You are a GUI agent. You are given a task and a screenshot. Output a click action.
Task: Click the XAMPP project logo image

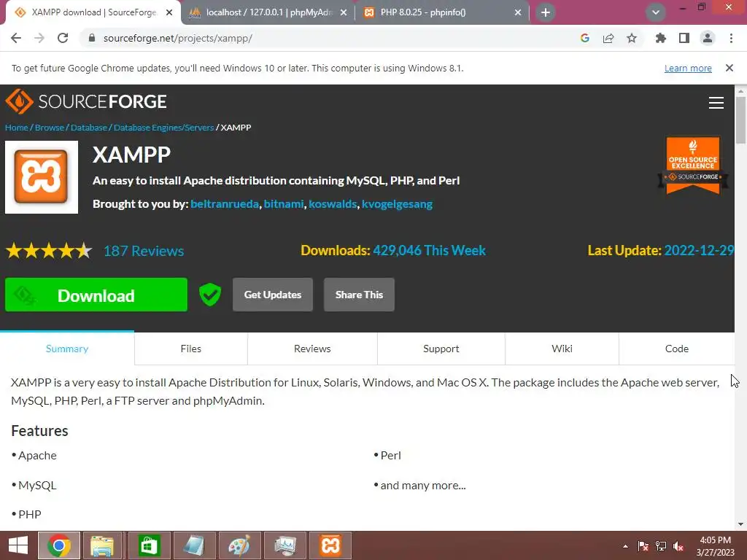click(42, 177)
